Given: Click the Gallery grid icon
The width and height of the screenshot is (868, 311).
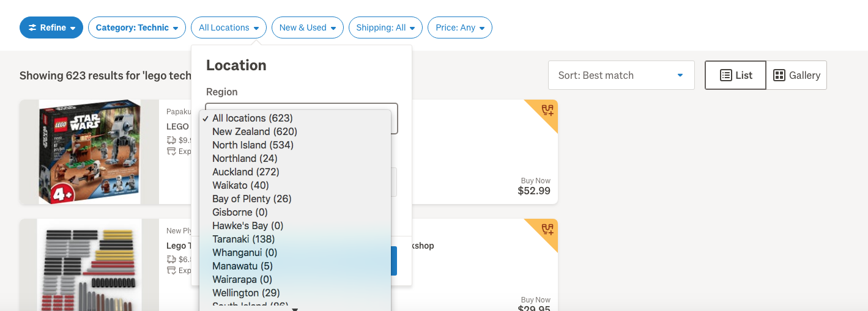Looking at the screenshot, I should 779,75.
